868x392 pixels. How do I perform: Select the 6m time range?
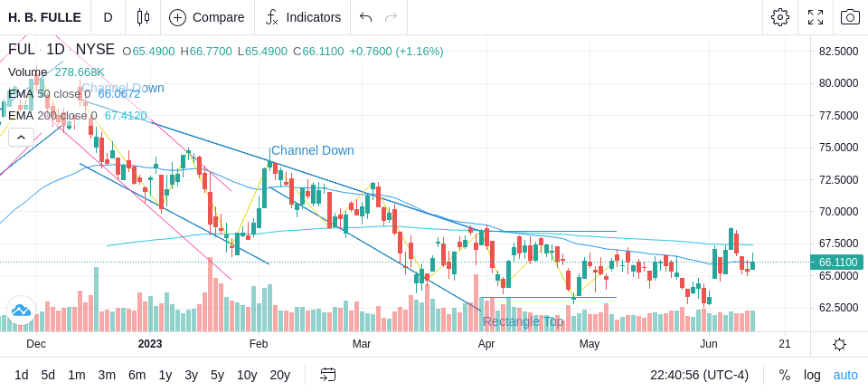[137, 375]
